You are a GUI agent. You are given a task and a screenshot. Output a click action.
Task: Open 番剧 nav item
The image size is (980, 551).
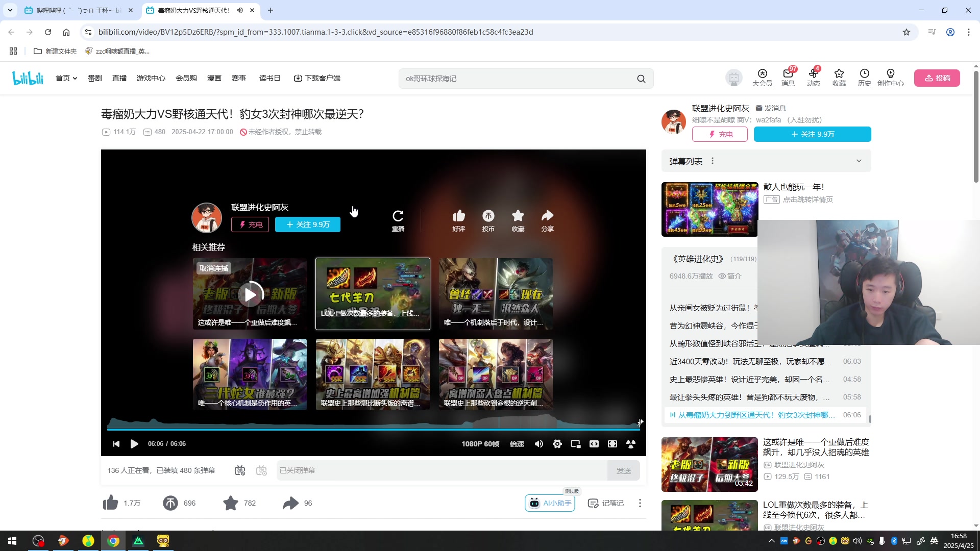(x=95, y=78)
